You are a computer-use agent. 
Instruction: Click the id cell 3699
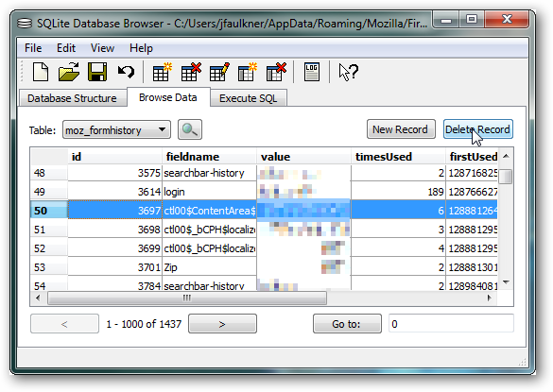(x=114, y=248)
